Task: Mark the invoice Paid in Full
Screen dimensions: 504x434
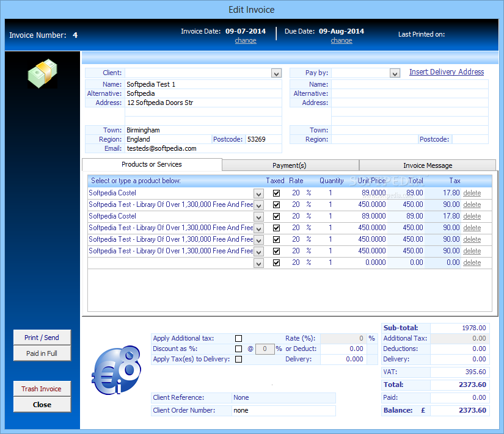Action: (x=42, y=353)
